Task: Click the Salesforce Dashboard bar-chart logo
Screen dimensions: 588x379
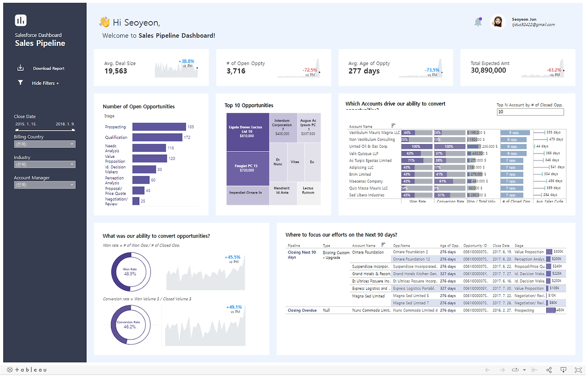Action: (20, 20)
